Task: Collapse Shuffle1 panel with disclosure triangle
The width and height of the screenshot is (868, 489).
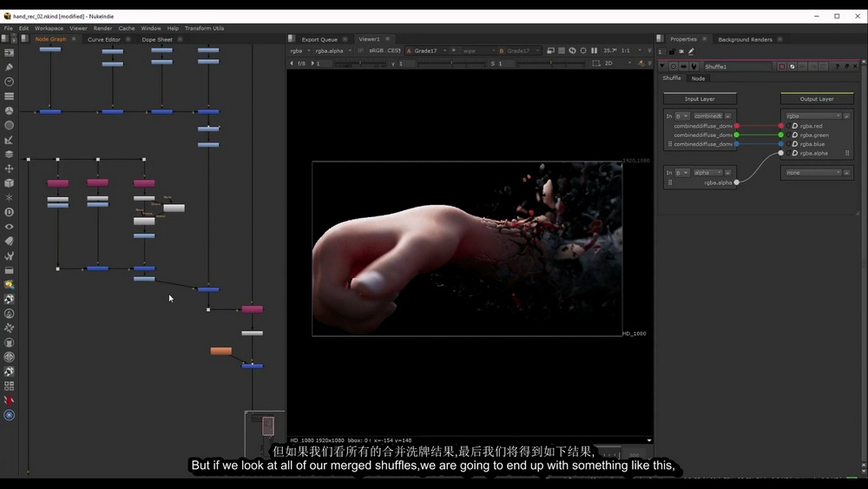Action: point(662,67)
